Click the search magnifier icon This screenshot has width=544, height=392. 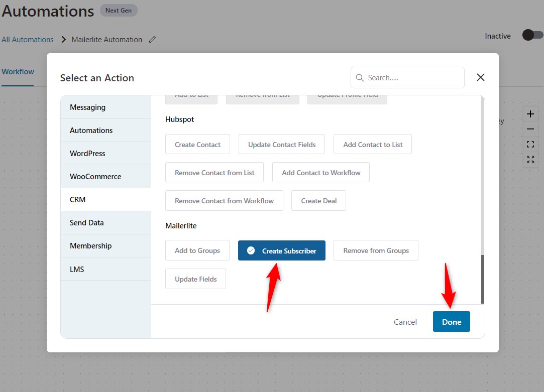tap(360, 78)
